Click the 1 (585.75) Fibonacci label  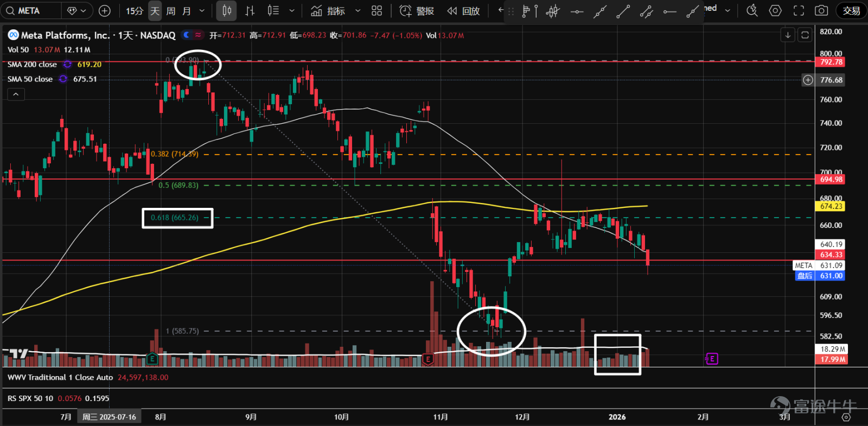(182, 330)
